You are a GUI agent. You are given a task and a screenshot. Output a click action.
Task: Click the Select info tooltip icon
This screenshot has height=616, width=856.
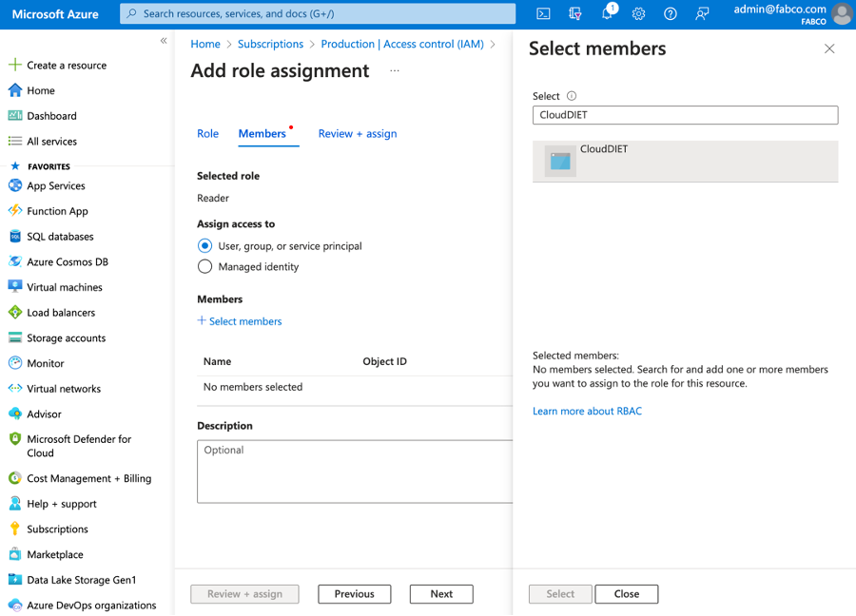[x=569, y=95]
